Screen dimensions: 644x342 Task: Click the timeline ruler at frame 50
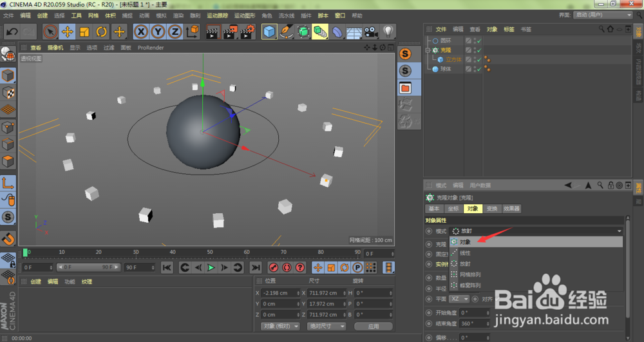point(210,252)
